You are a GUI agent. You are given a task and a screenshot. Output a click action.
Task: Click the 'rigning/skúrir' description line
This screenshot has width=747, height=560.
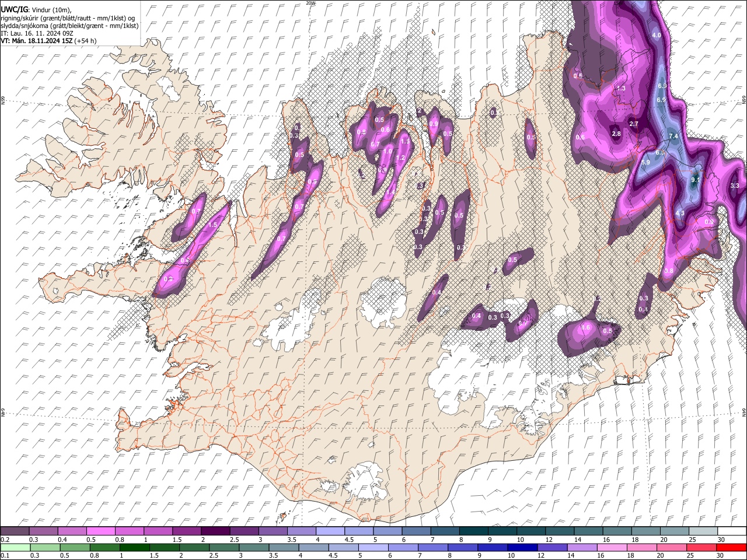tap(68, 17)
